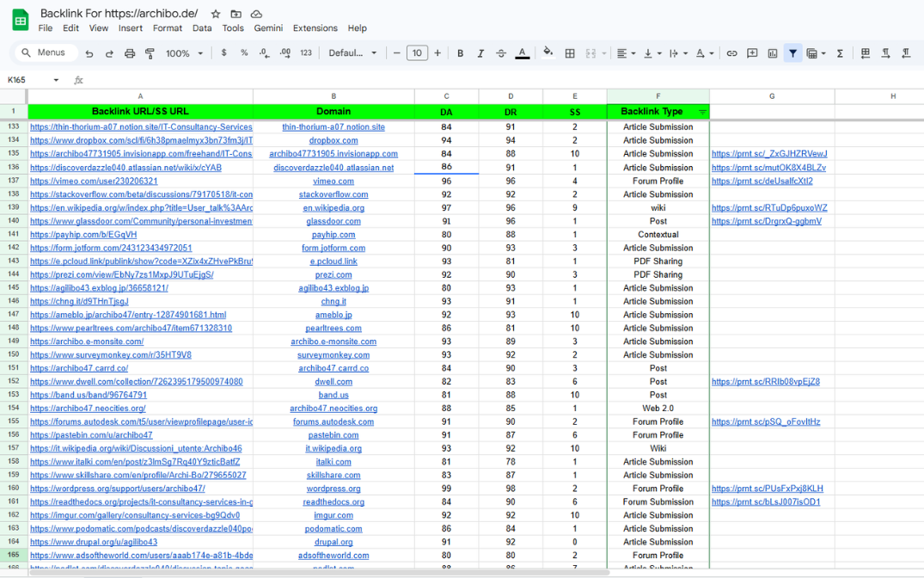
Task: Open the vimeo.com domain link
Action: (x=333, y=181)
